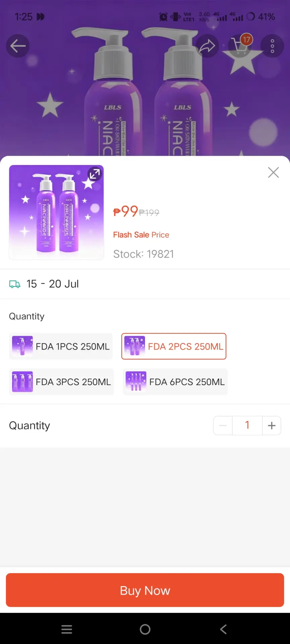The height and width of the screenshot is (644, 290).
Task: Select the FDA 1PCS 250ML option
Action: (61, 346)
